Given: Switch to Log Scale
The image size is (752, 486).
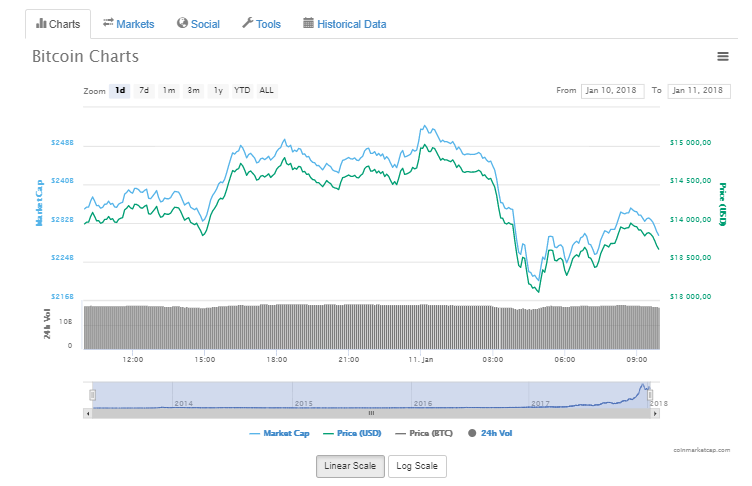Looking at the screenshot, I should (417, 466).
